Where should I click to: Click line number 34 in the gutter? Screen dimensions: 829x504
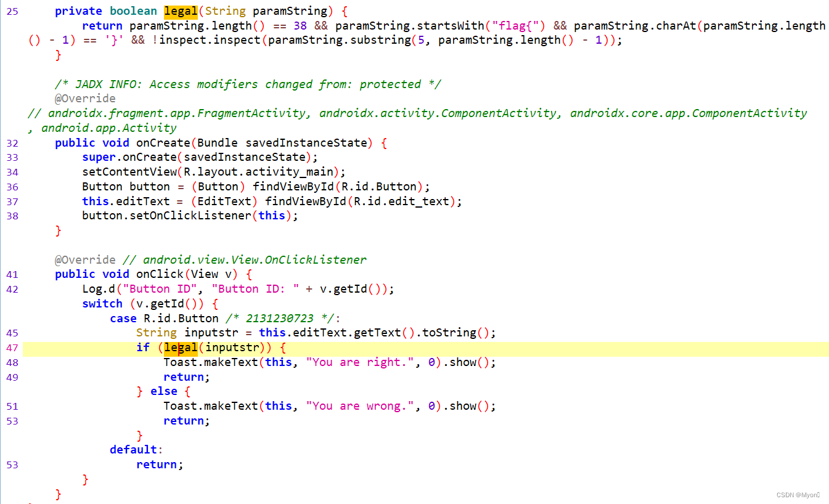click(x=12, y=172)
